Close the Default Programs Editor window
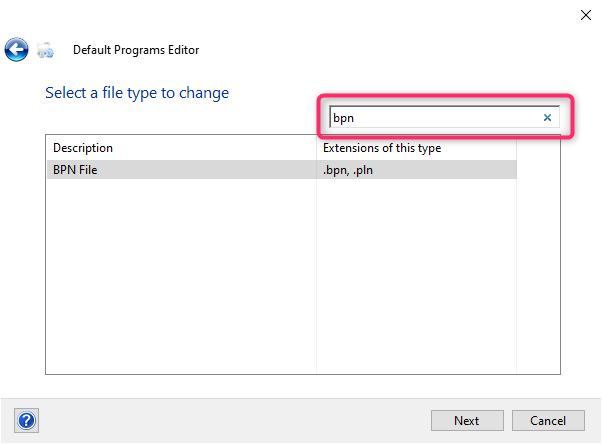 [585, 15]
